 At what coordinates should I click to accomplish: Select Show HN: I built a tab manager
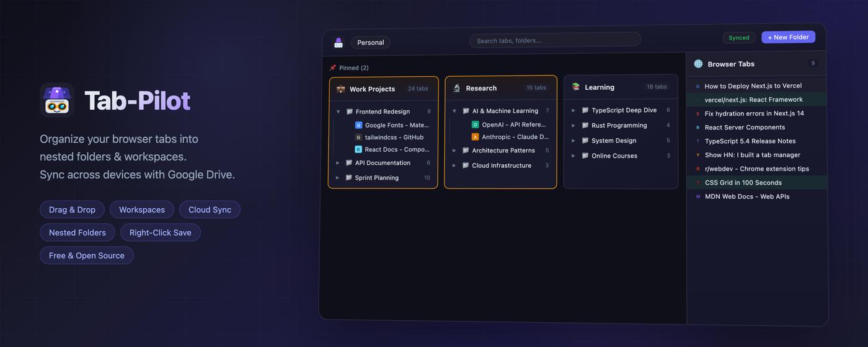click(757, 155)
